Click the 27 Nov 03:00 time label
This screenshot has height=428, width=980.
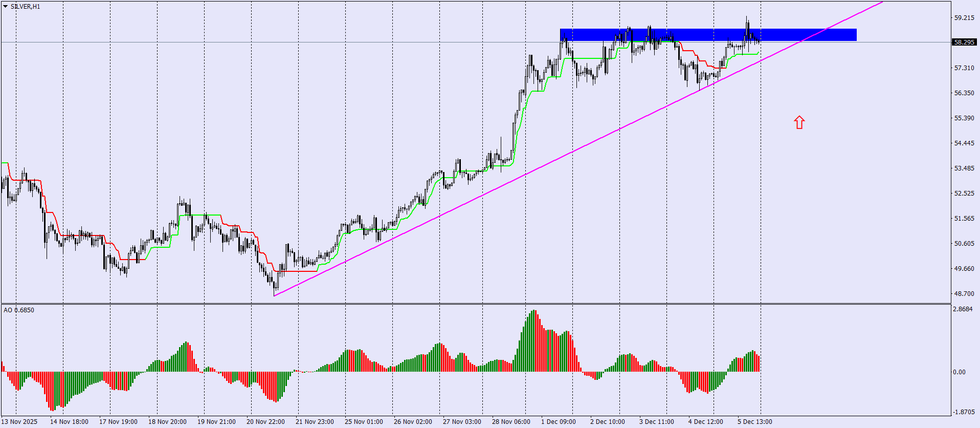(462, 422)
